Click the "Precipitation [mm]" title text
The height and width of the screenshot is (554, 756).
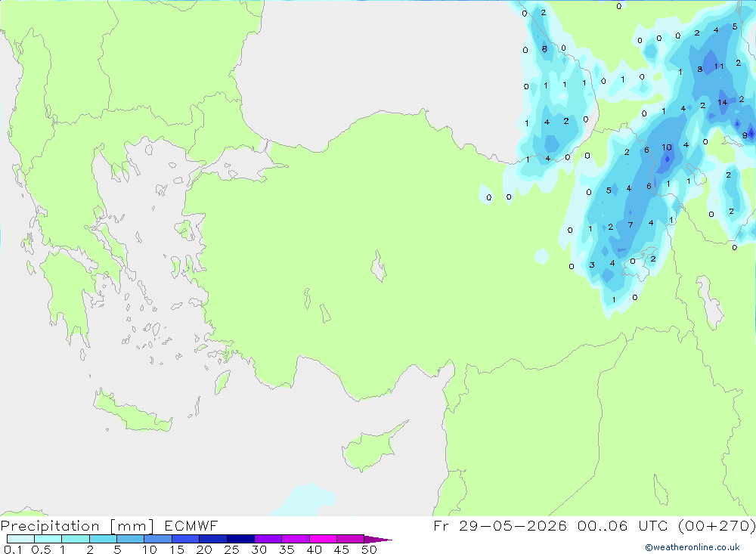click(x=77, y=526)
